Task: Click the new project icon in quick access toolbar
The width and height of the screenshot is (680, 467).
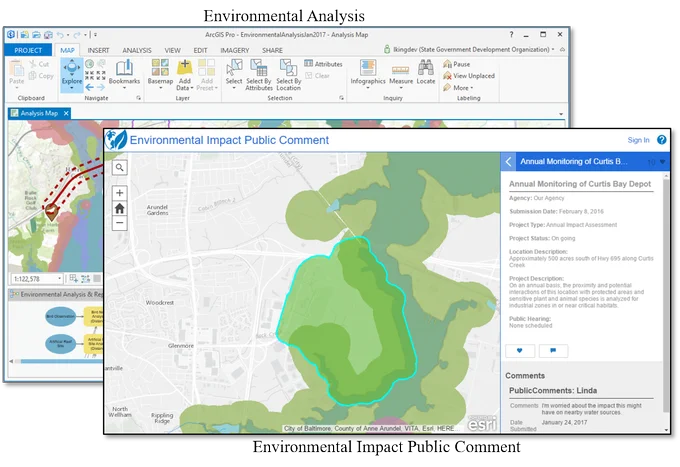Action: [x=25, y=34]
